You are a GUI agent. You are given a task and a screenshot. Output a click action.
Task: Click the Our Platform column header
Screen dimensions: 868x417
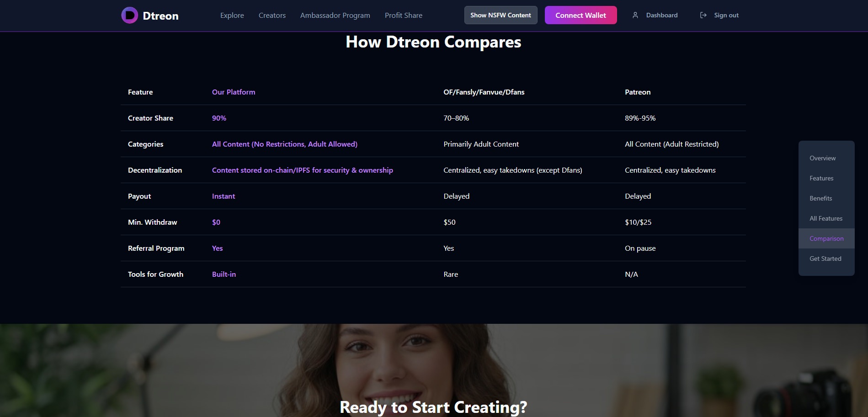pos(234,92)
